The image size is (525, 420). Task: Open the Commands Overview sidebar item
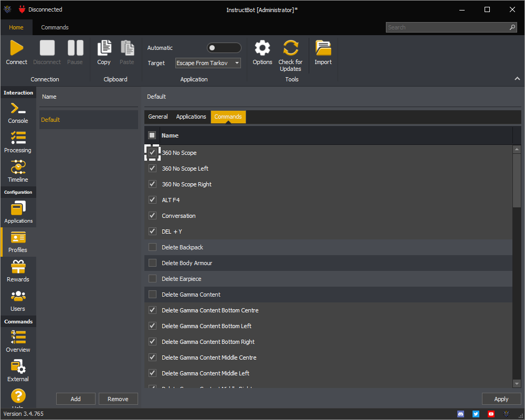click(x=18, y=342)
